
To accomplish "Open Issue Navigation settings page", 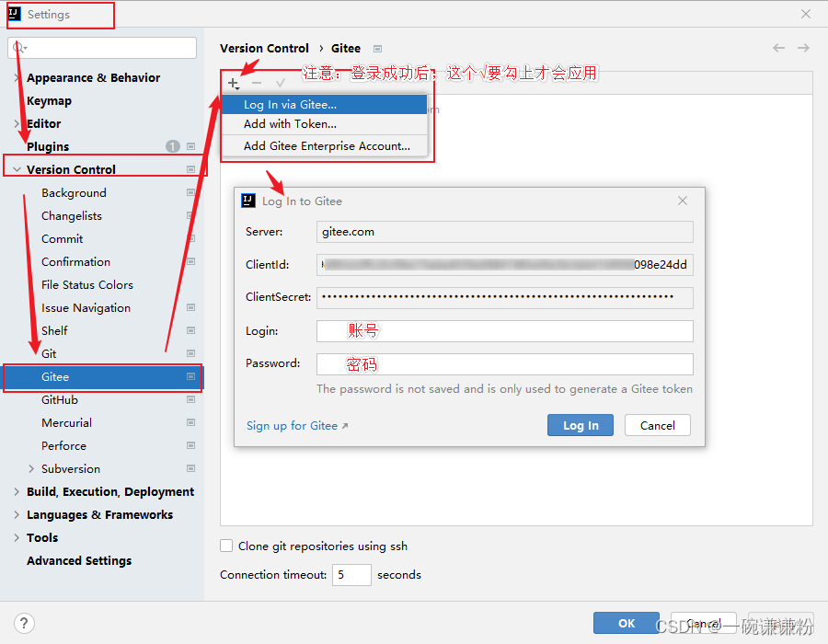I will pos(86,308).
